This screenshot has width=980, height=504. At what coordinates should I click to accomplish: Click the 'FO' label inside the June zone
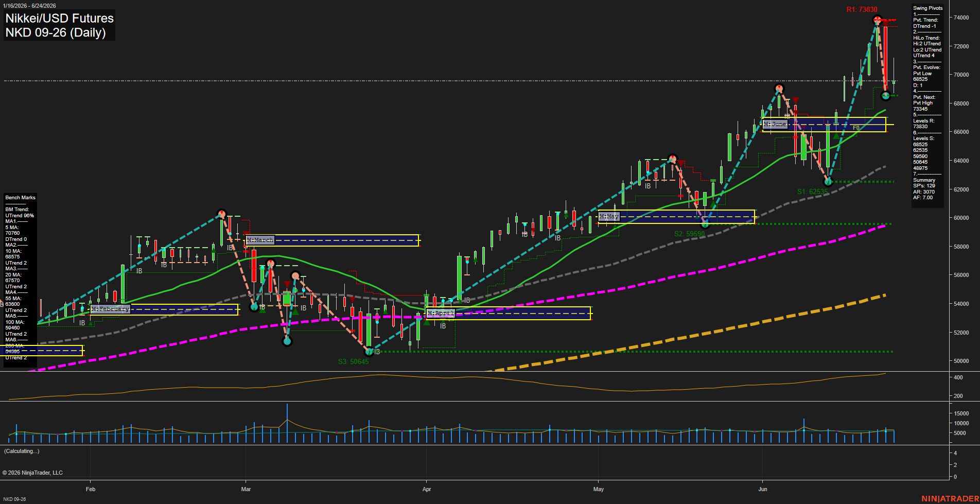click(x=856, y=128)
